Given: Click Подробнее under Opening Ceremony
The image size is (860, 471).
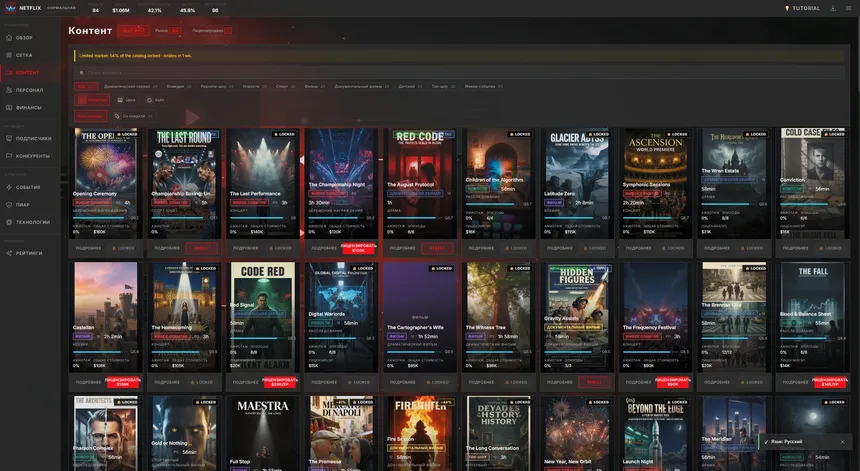Looking at the screenshot, I should tap(88, 248).
